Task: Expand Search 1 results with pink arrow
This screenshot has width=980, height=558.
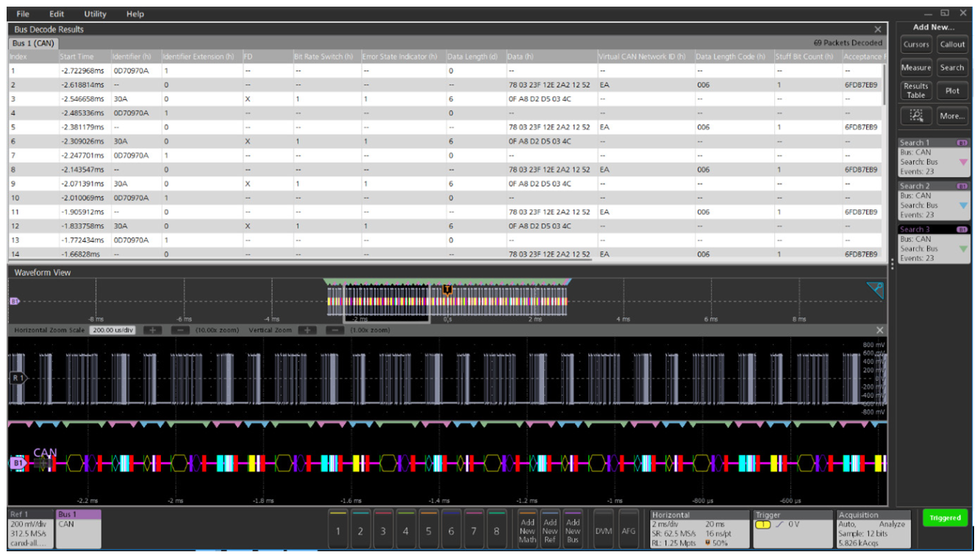Action: [x=964, y=161]
